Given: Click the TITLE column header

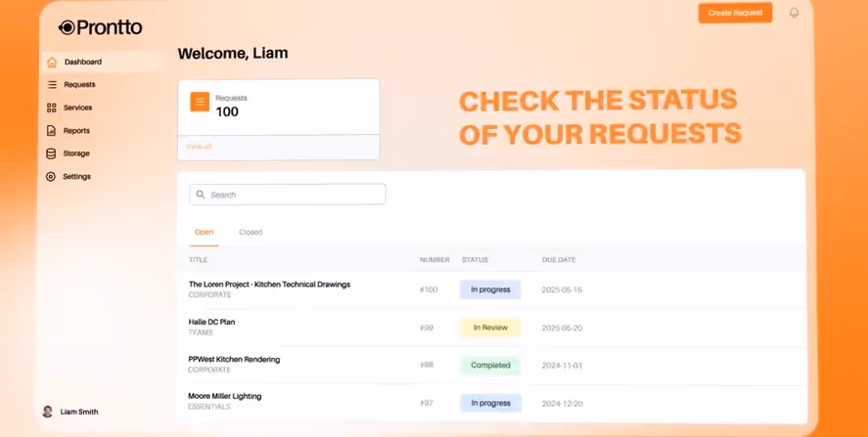Looking at the screenshot, I should 198,260.
